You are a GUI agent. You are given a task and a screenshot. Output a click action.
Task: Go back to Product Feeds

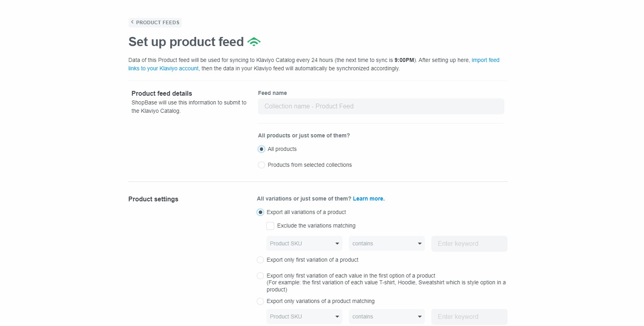[x=155, y=23]
